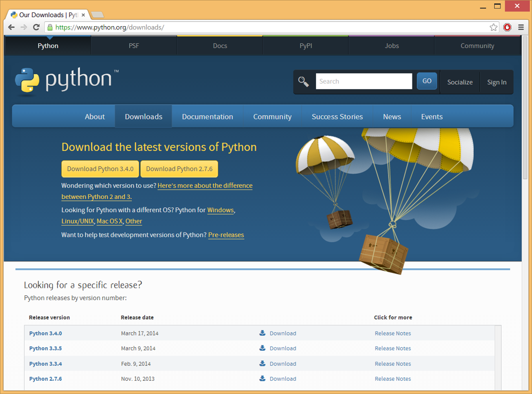Click the GO search button
532x394 pixels.
coord(427,81)
